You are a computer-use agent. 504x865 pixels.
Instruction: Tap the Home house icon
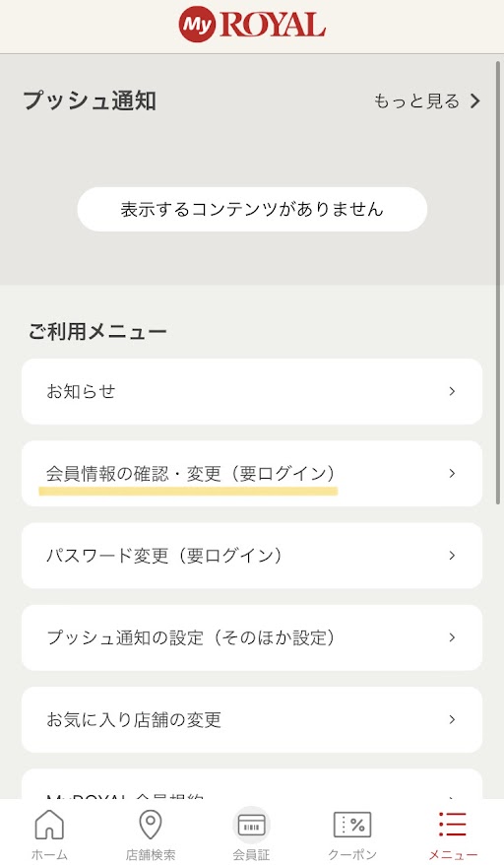[49, 825]
